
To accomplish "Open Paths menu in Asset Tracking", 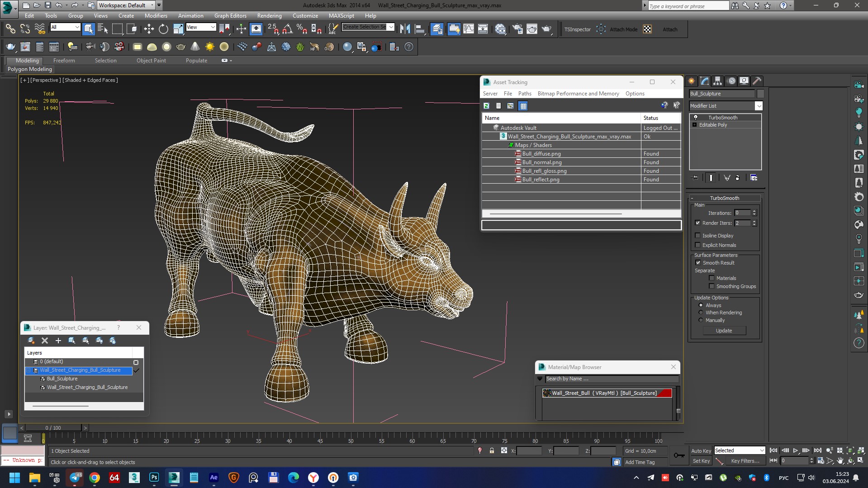I will tap(525, 94).
